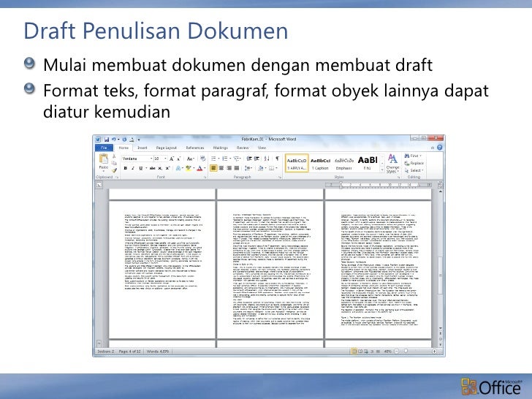Toggle Italic formatting
The image size is (532, 399).
coord(133,168)
